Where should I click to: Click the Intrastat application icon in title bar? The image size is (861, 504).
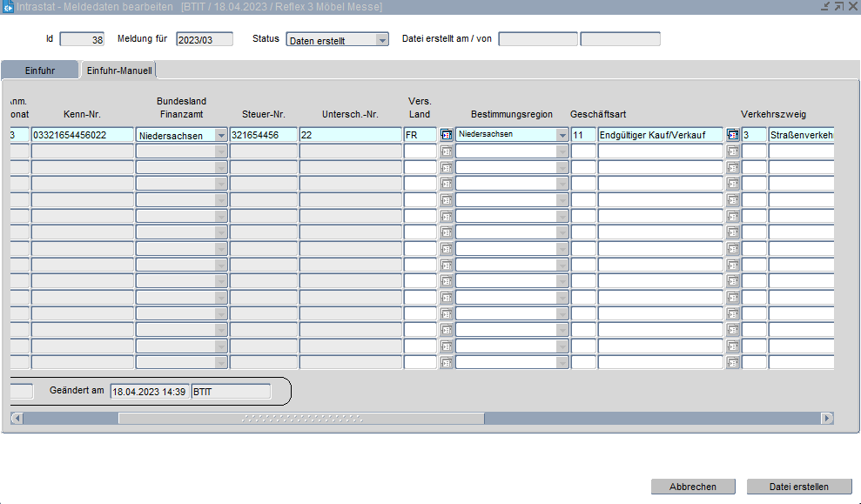(8, 7)
